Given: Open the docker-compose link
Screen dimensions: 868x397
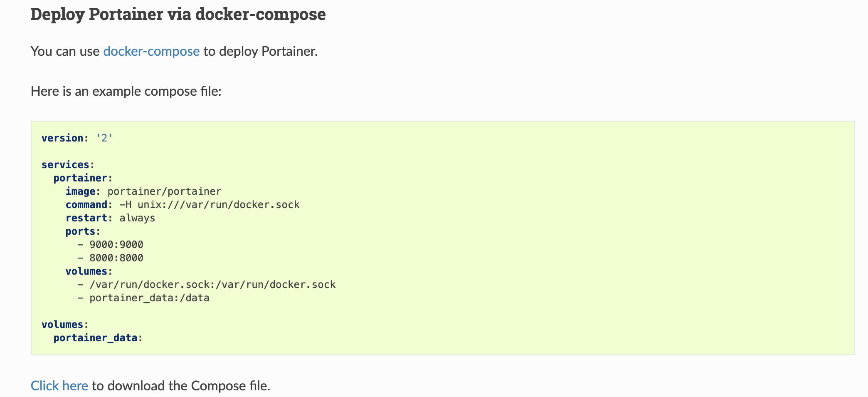Looking at the screenshot, I should (x=151, y=51).
